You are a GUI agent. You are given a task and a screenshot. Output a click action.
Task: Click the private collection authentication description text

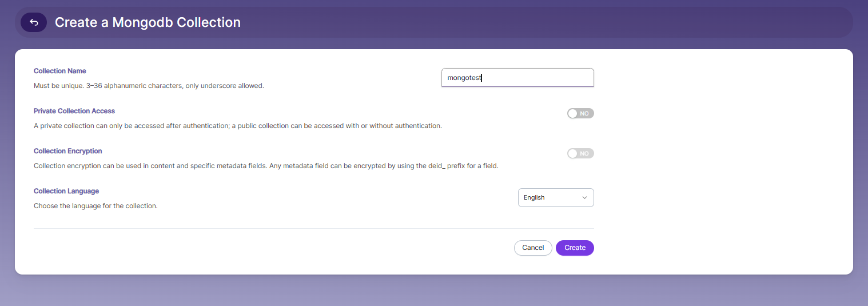pyautogui.click(x=238, y=126)
